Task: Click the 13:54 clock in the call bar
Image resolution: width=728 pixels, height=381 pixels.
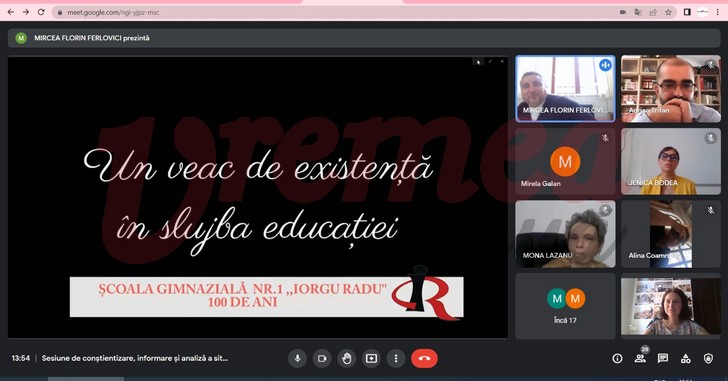Action: tap(21, 358)
